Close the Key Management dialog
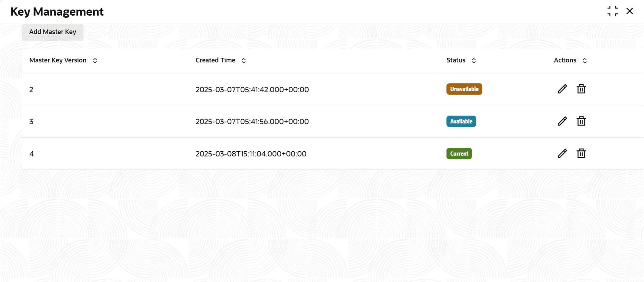This screenshot has height=282, width=644. (x=630, y=11)
